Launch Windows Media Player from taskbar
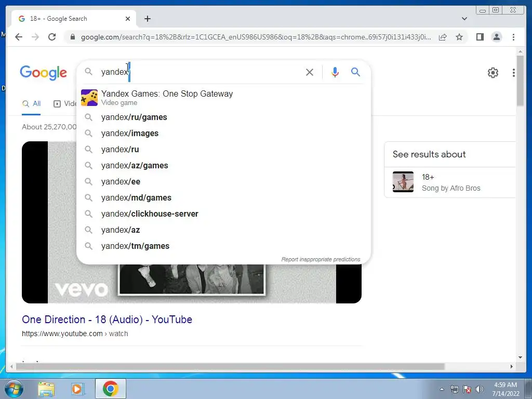 [x=77, y=389]
